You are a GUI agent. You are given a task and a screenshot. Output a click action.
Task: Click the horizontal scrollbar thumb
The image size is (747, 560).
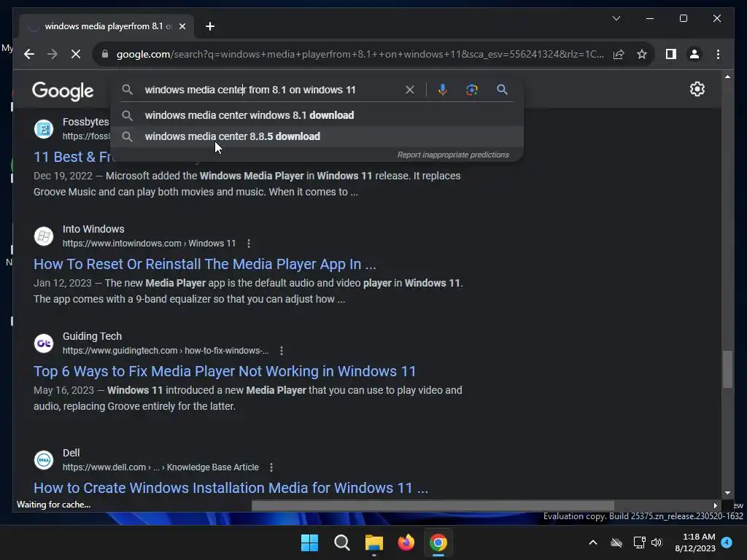pos(433,505)
